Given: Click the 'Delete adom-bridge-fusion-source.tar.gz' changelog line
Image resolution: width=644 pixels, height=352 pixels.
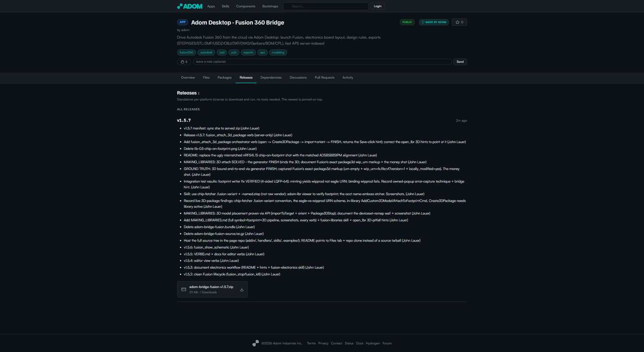Looking at the screenshot, I should point(224,234).
